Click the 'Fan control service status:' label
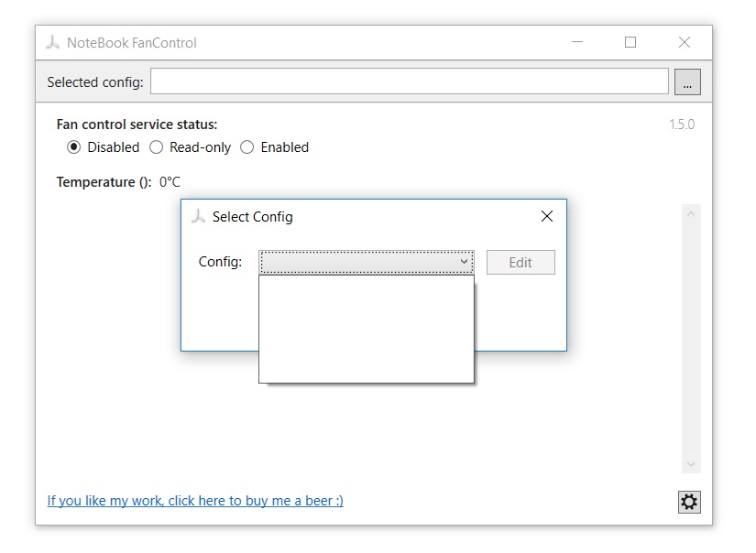Screen dimensions: 756x553 pyautogui.click(x=137, y=125)
